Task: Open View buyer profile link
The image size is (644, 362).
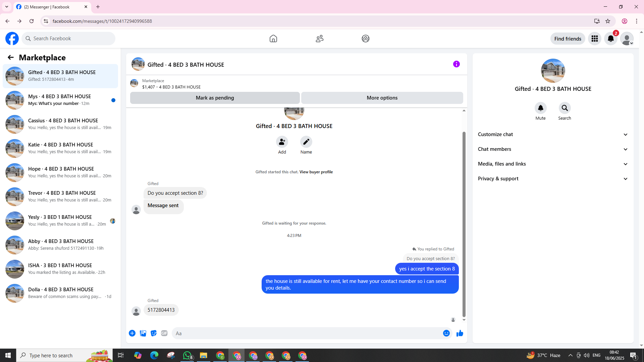Action: 316,172
